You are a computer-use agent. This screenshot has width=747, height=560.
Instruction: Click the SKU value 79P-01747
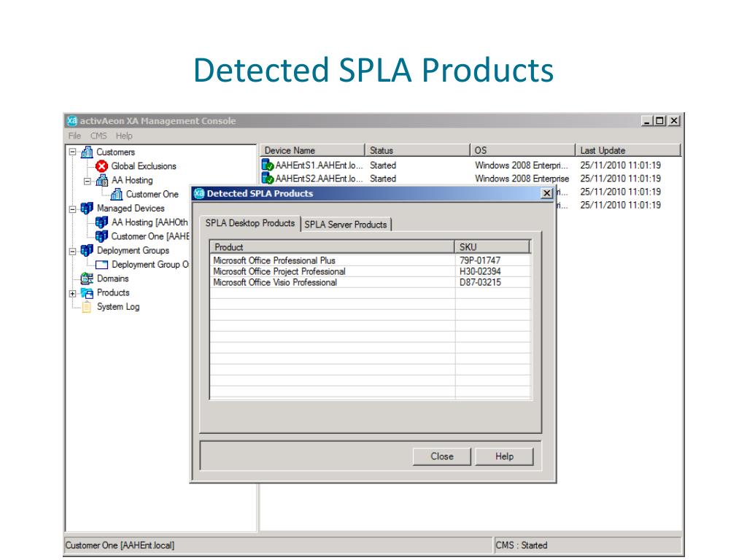[x=480, y=260]
